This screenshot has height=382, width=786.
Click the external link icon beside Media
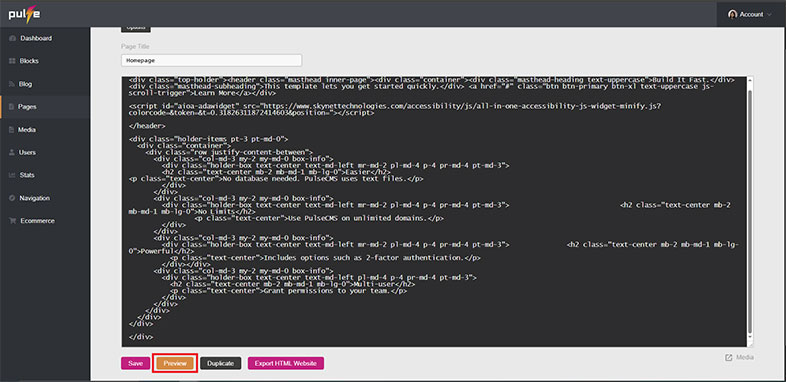pos(728,357)
